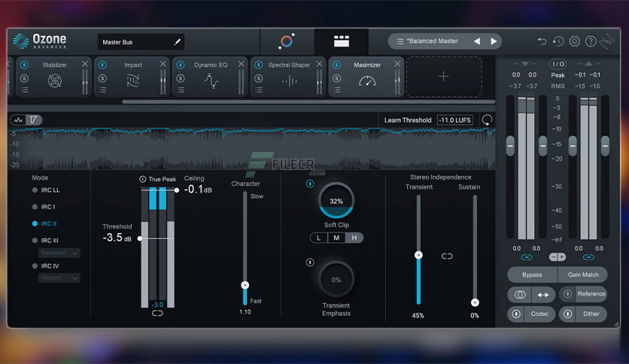
Task: Open the Master Assistant orb icon
Action: pyautogui.click(x=287, y=41)
